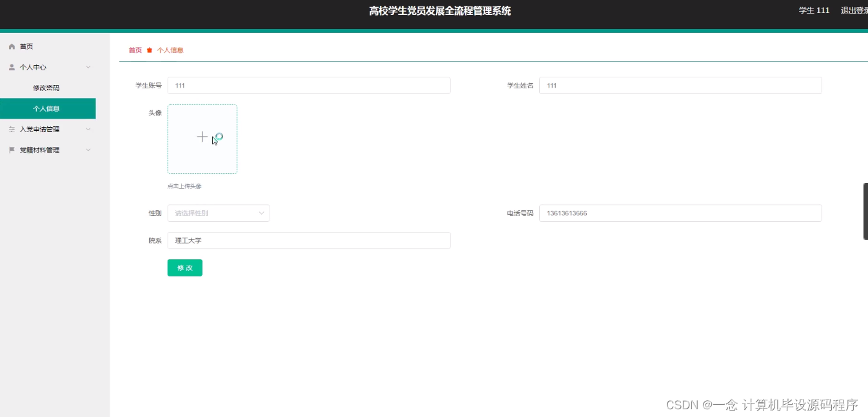Click the scrollbar on the right edge

click(x=865, y=211)
